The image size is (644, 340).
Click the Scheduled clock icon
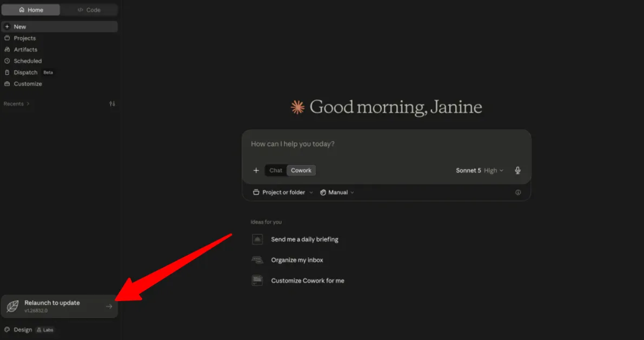tap(7, 61)
